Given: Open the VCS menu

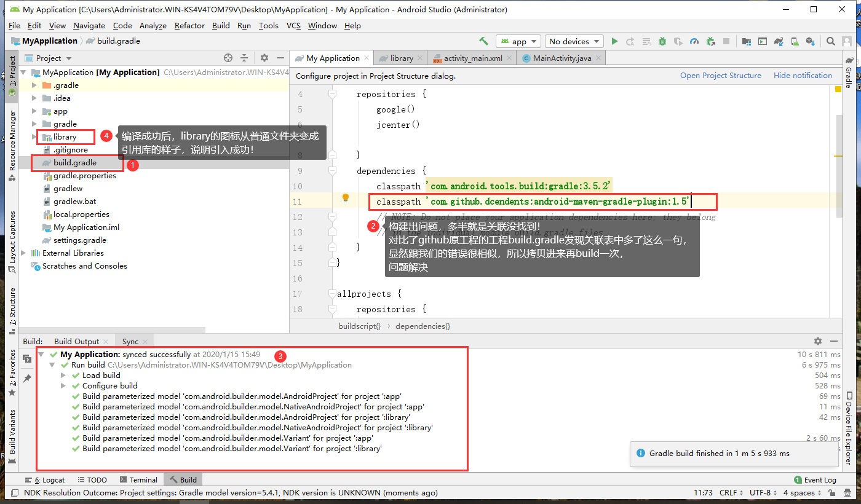Looking at the screenshot, I should click(x=294, y=25).
